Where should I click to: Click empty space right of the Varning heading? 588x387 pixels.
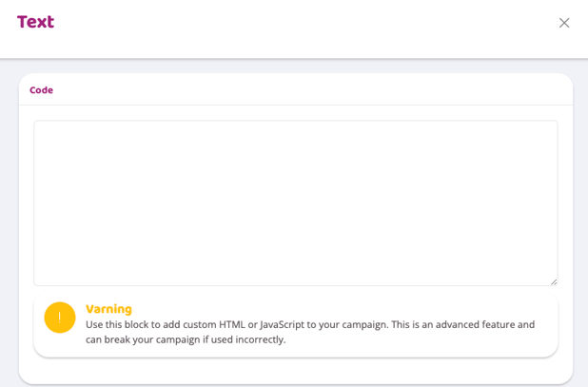point(333,309)
